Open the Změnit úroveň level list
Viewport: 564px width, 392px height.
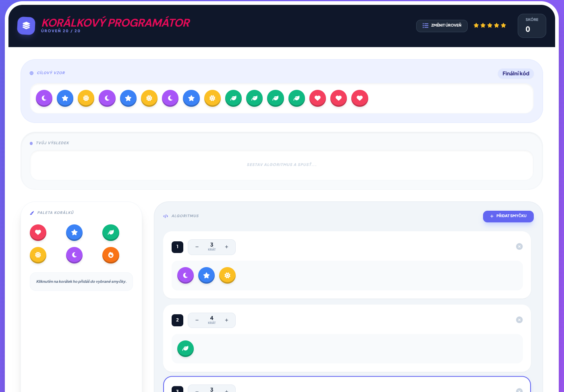442,25
